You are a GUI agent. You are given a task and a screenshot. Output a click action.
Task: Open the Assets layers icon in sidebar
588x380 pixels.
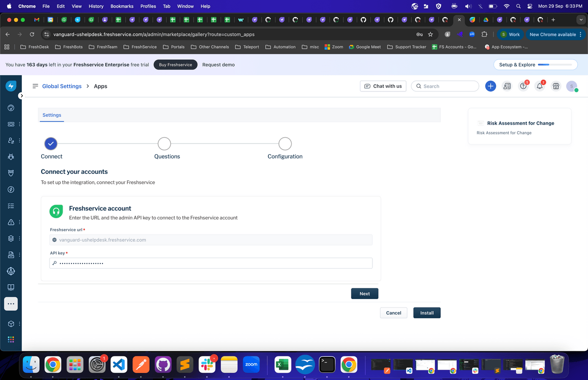[x=11, y=238]
